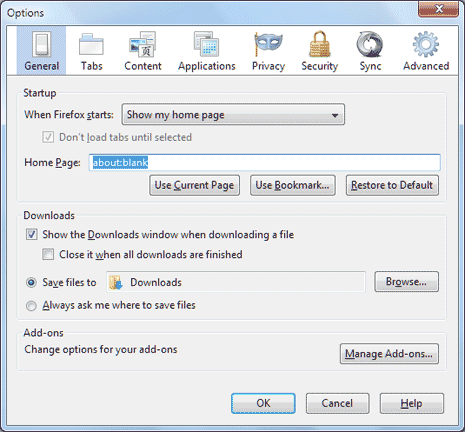The height and width of the screenshot is (432, 465).
Task: Open the Content settings icon
Action: click(143, 44)
